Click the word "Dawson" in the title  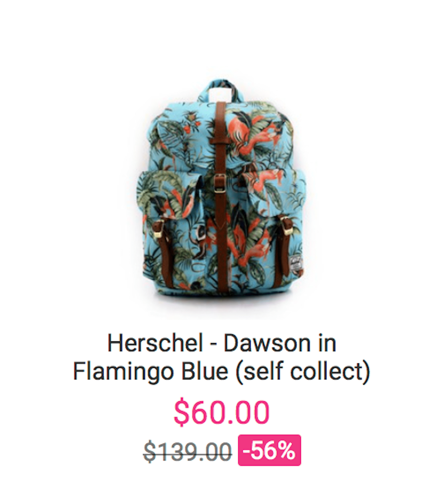tap(267, 343)
